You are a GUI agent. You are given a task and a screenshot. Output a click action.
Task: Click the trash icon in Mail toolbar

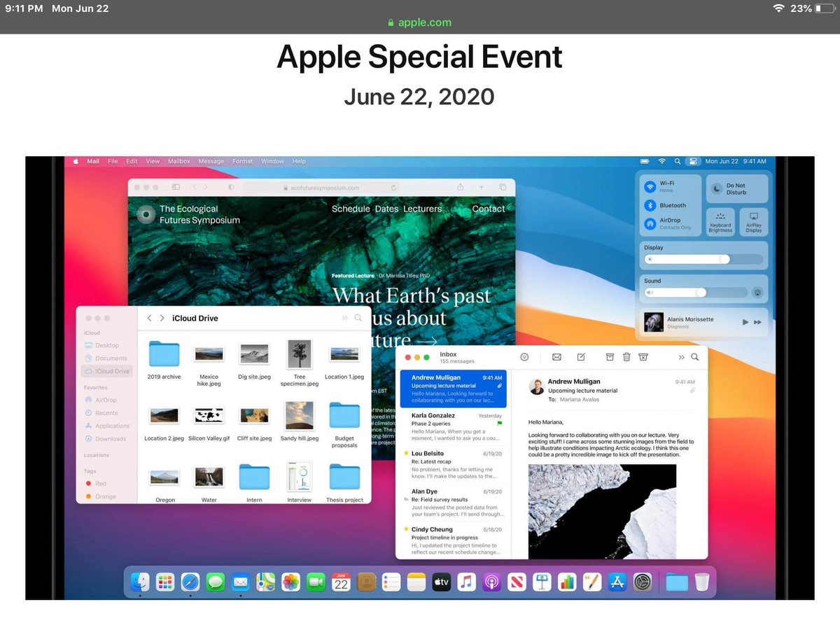[x=626, y=356]
